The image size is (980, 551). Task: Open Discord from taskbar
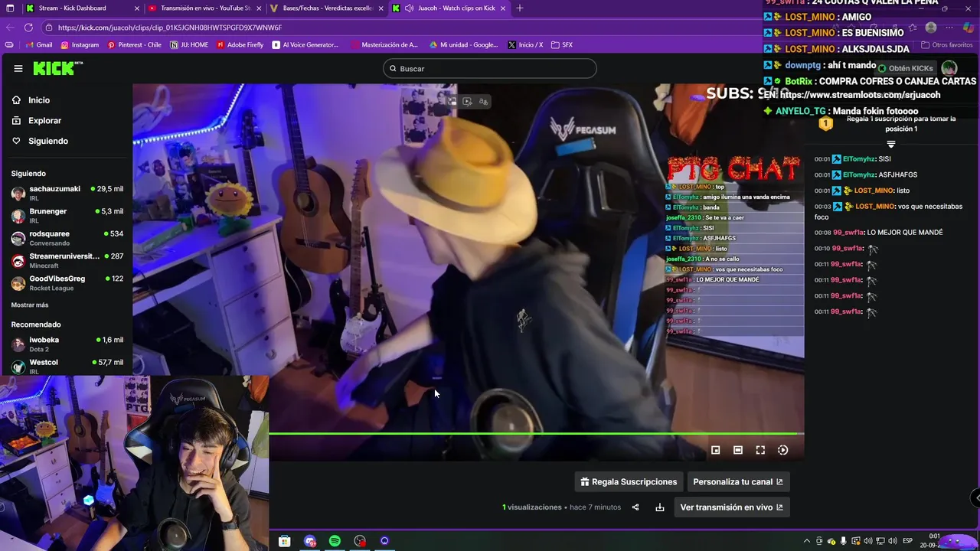click(310, 541)
